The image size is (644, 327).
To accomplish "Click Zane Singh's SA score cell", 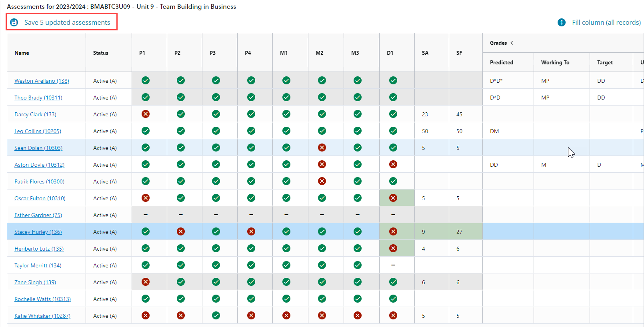I will point(431,282).
